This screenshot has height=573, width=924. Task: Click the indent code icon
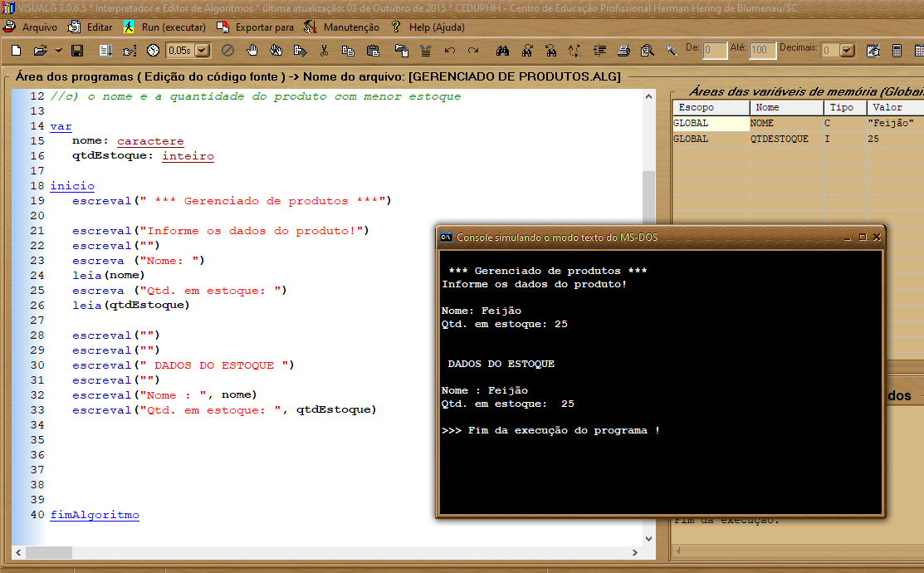(x=600, y=51)
